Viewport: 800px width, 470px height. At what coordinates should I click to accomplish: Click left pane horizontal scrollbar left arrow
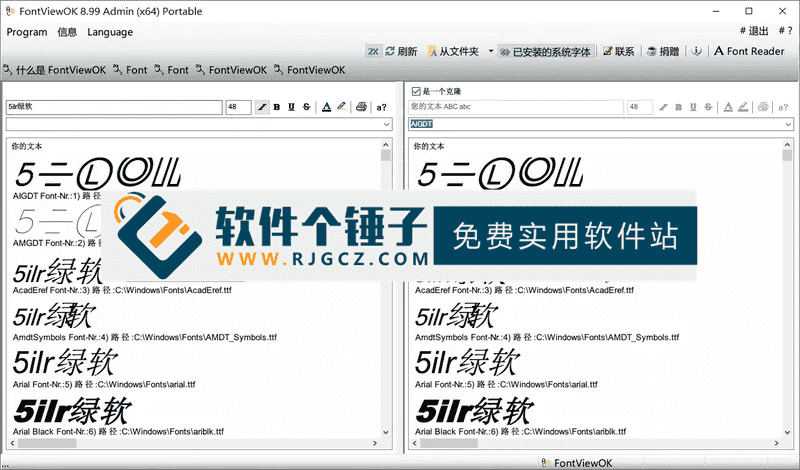(x=13, y=443)
